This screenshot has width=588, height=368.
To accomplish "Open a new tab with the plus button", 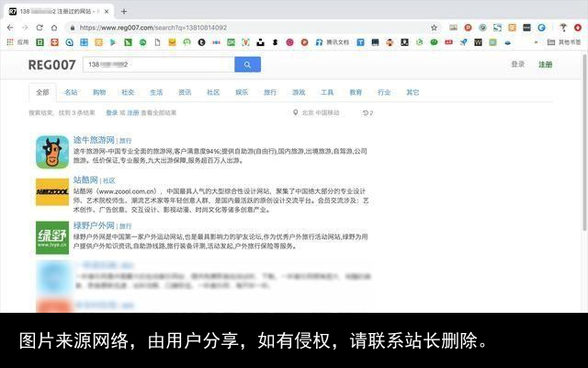I will [x=124, y=12].
